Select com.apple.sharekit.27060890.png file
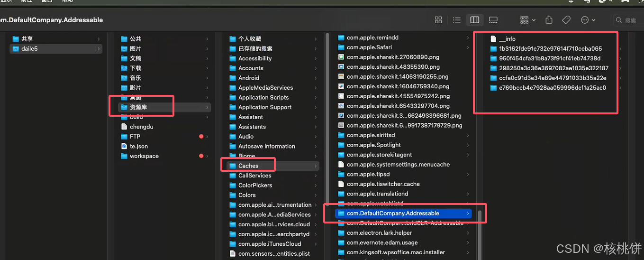 click(x=403, y=57)
